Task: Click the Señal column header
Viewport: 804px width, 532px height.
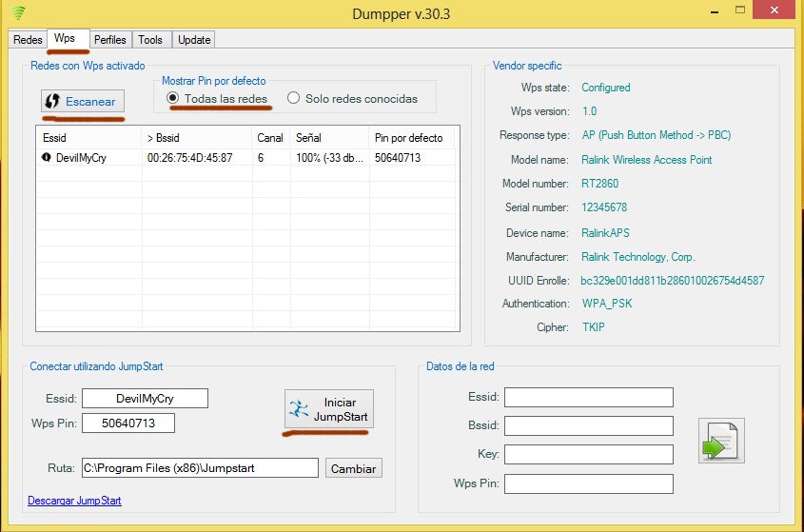Action: coord(329,137)
